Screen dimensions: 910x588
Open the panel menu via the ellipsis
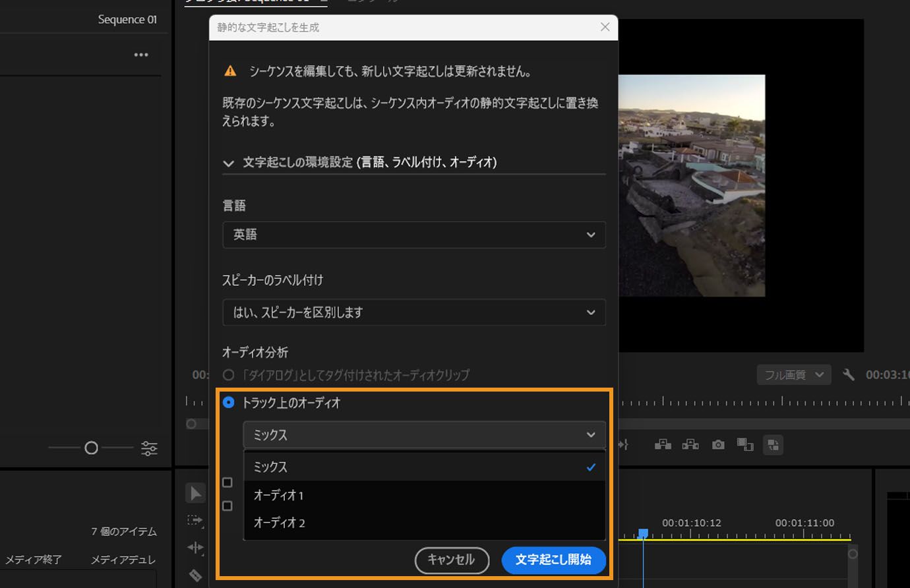(140, 55)
